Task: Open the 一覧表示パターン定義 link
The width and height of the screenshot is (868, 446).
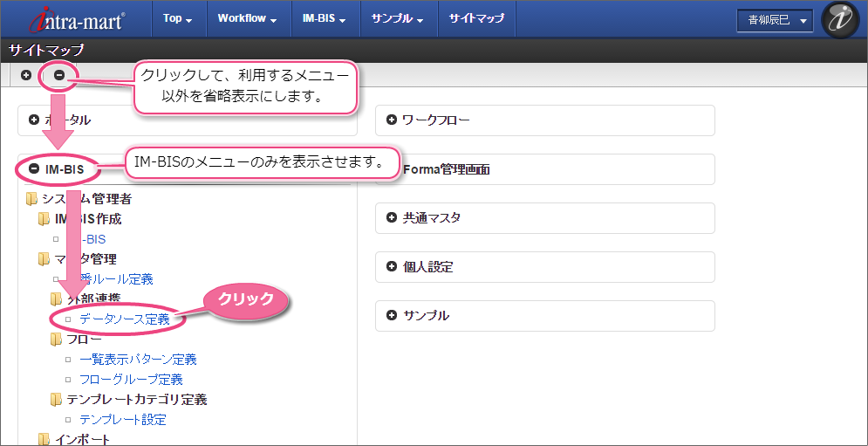Action: tap(138, 360)
